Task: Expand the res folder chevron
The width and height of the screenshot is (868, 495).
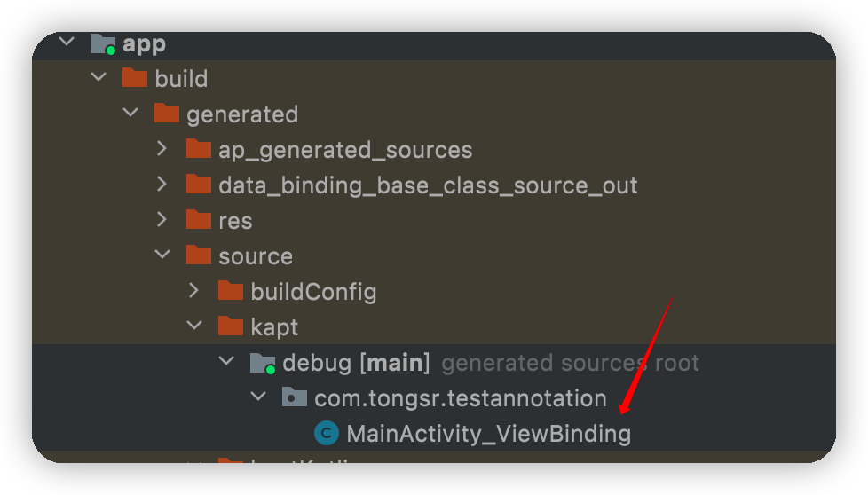Action: tap(162, 220)
